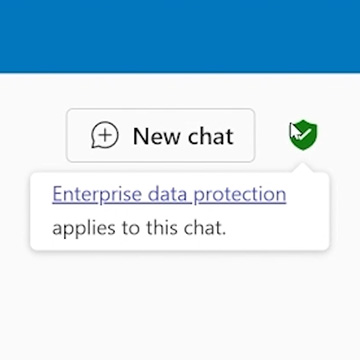Click the word "protection" in the underlined link
The image size is (360, 360).
(x=240, y=194)
